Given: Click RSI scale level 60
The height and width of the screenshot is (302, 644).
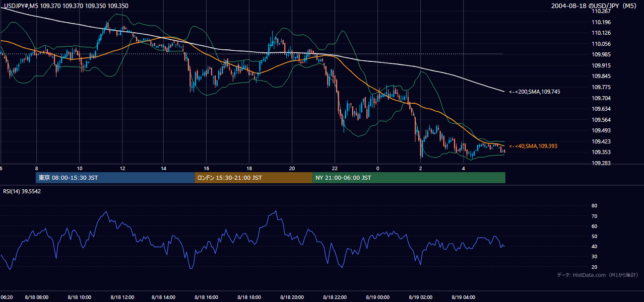Looking at the screenshot, I should [595, 226].
